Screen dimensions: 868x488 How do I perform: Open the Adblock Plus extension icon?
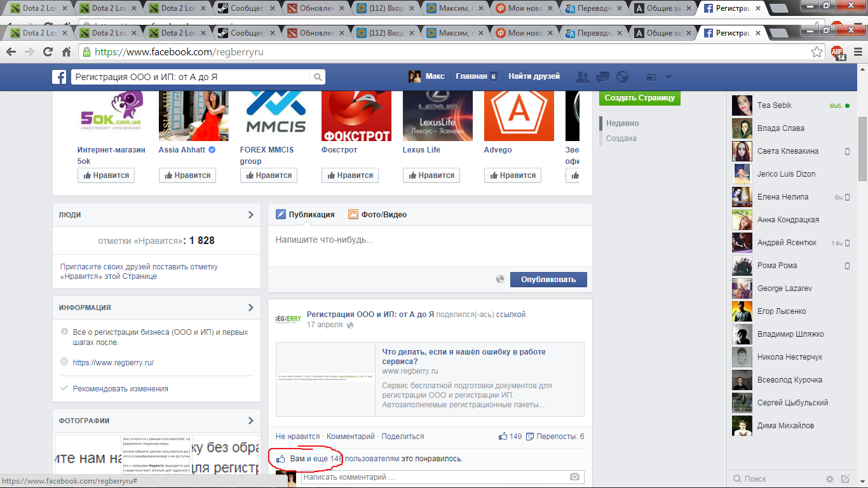pos(838,53)
